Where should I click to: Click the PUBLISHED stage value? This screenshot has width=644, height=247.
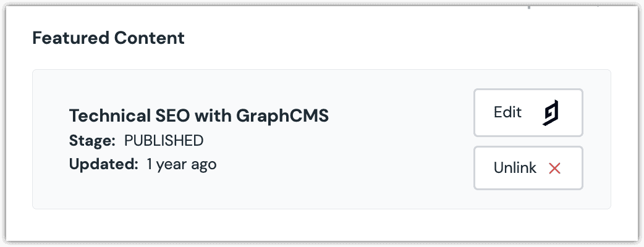(164, 141)
